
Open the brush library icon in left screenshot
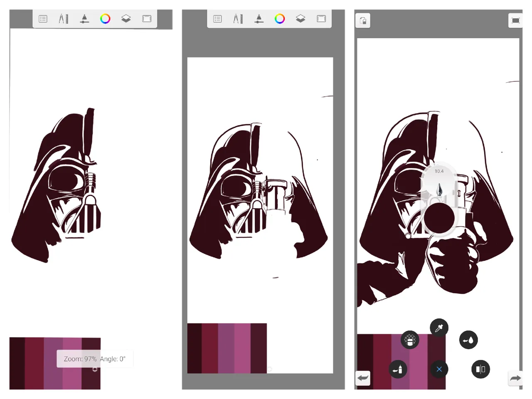coord(84,19)
